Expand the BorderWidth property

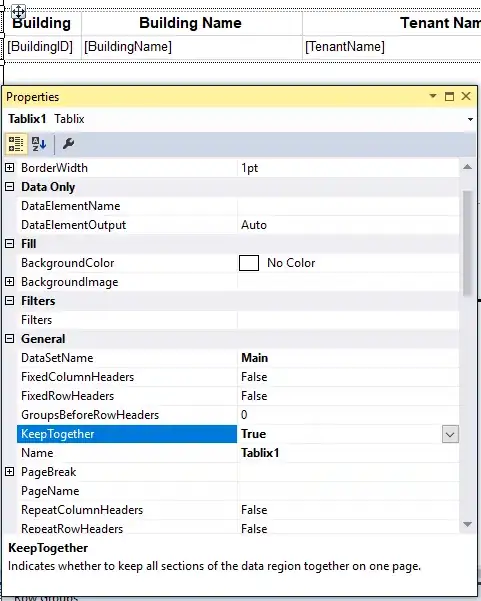pyautogui.click(x=10, y=167)
